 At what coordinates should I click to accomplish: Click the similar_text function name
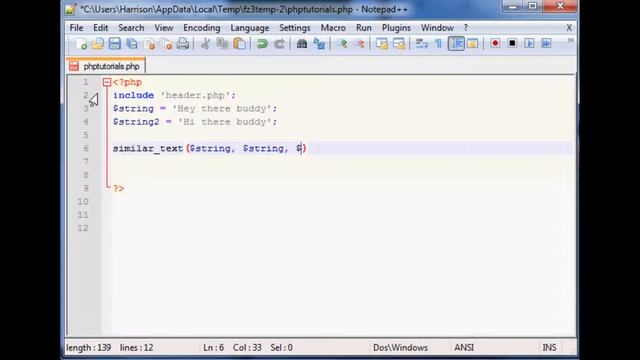[x=148, y=149]
